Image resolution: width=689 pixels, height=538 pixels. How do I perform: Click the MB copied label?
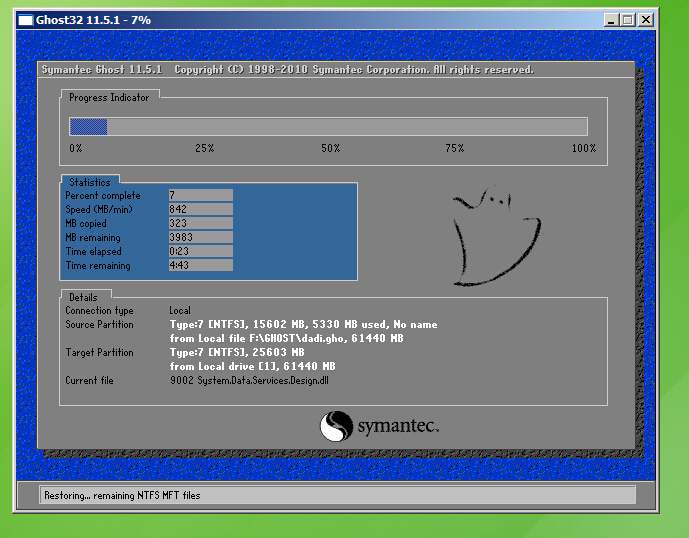click(x=86, y=223)
